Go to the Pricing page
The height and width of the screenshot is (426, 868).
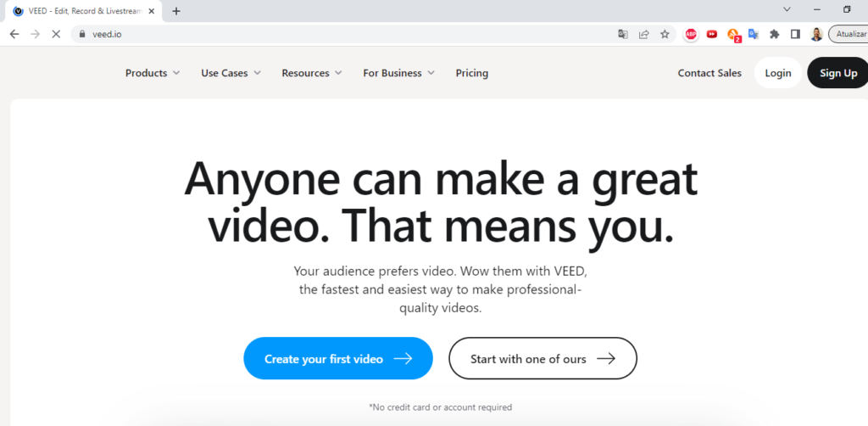471,73
